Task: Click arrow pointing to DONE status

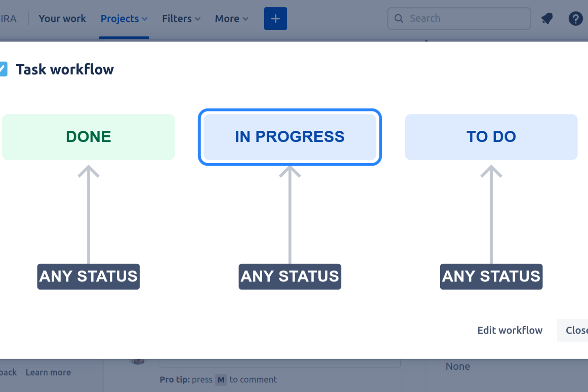Action: coord(88,214)
